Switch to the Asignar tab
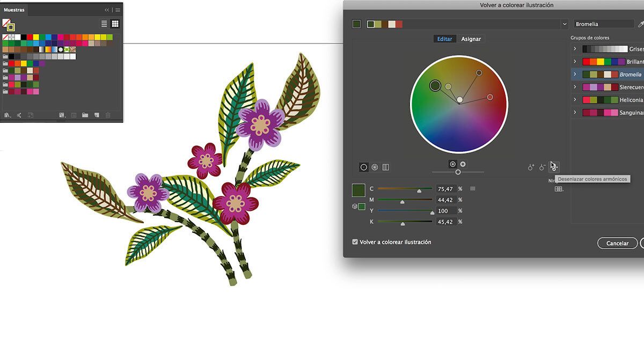The height and width of the screenshot is (338, 644). click(x=471, y=39)
